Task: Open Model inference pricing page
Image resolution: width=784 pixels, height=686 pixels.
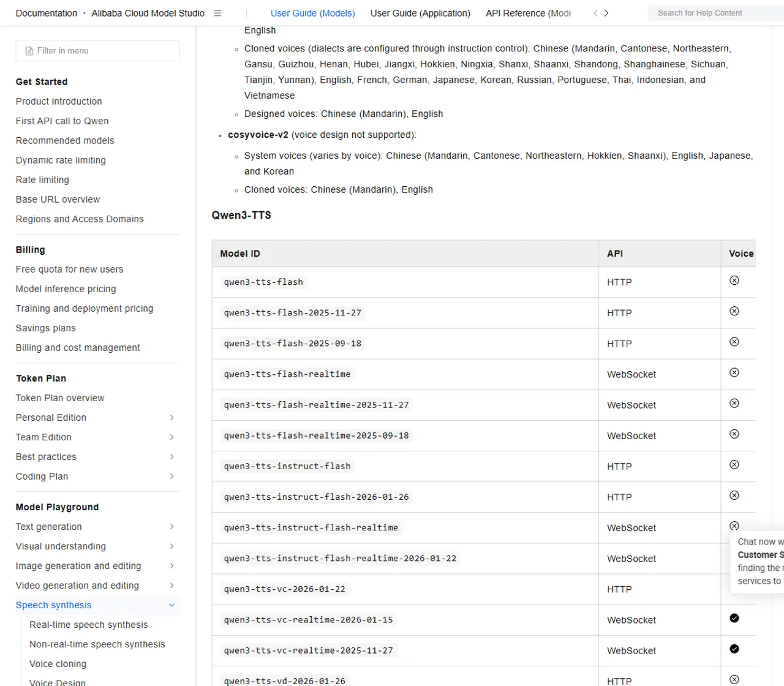Action: (66, 289)
